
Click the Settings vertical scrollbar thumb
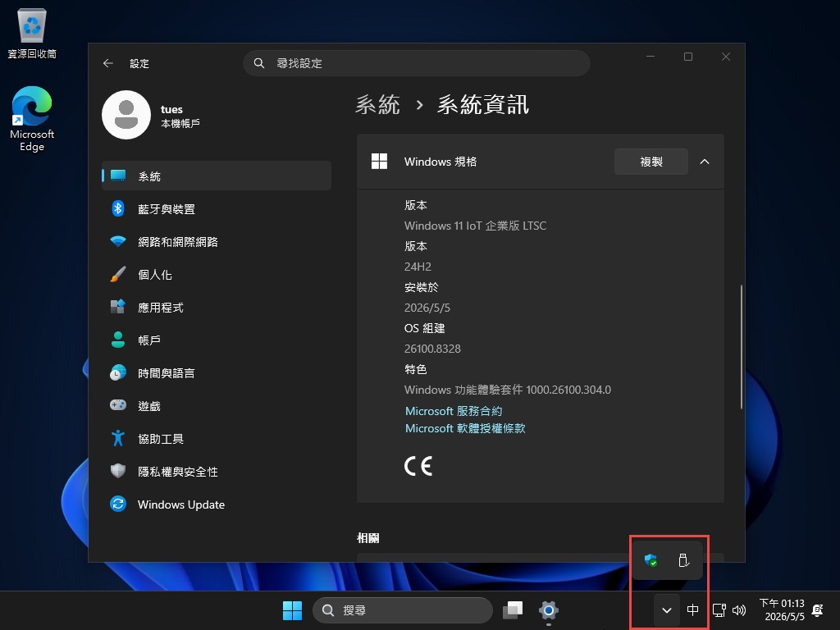pyautogui.click(x=742, y=347)
